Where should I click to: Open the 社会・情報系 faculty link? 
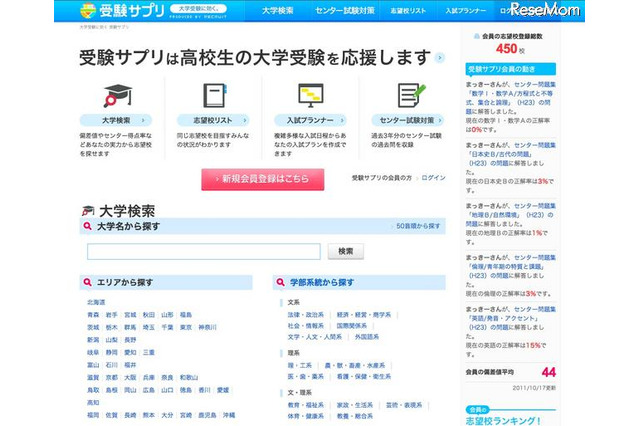[306, 326]
